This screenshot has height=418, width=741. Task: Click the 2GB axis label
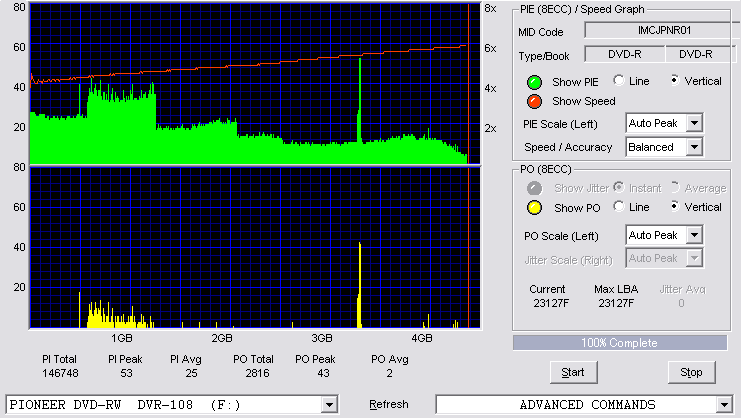pos(222,338)
